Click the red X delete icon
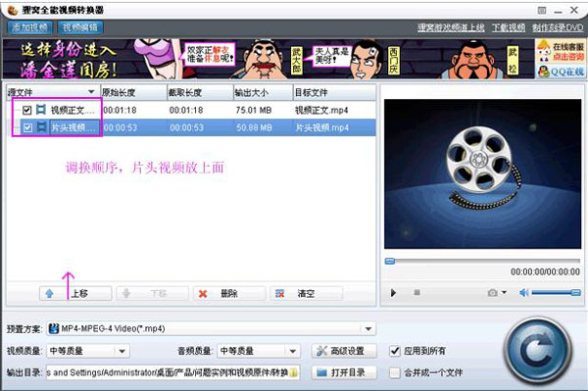 (x=203, y=294)
